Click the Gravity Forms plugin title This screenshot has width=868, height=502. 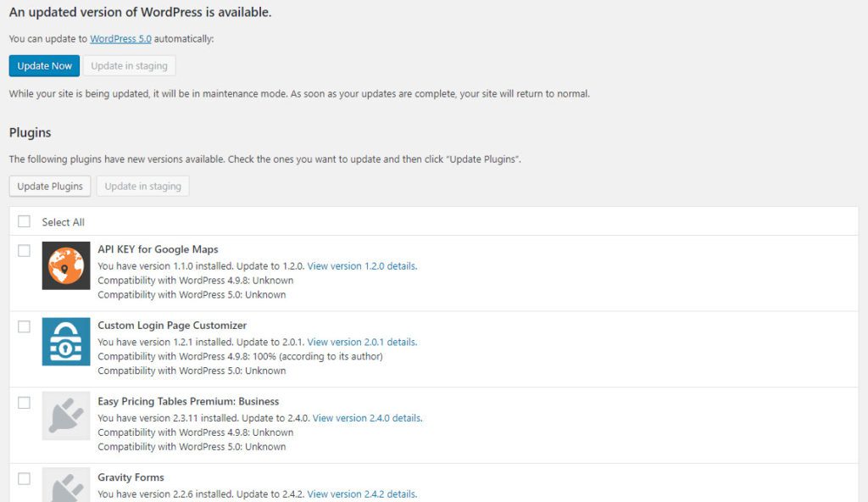pos(131,477)
